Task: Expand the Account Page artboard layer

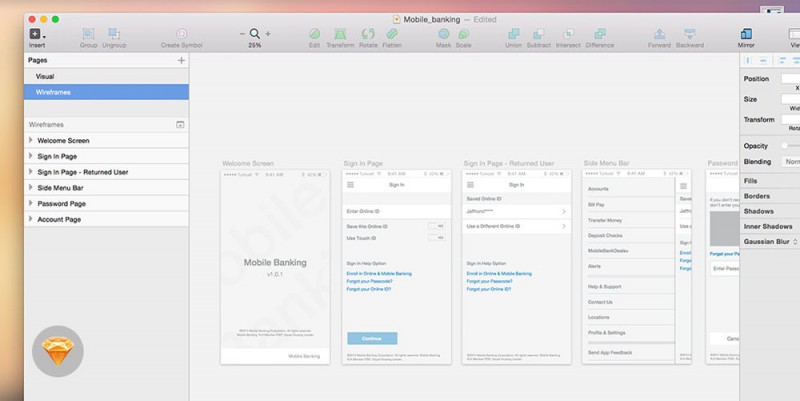Action: point(30,219)
